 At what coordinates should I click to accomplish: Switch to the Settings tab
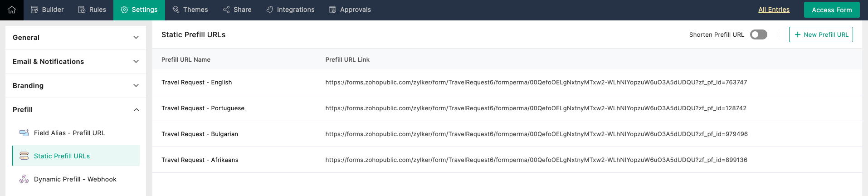click(x=140, y=10)
